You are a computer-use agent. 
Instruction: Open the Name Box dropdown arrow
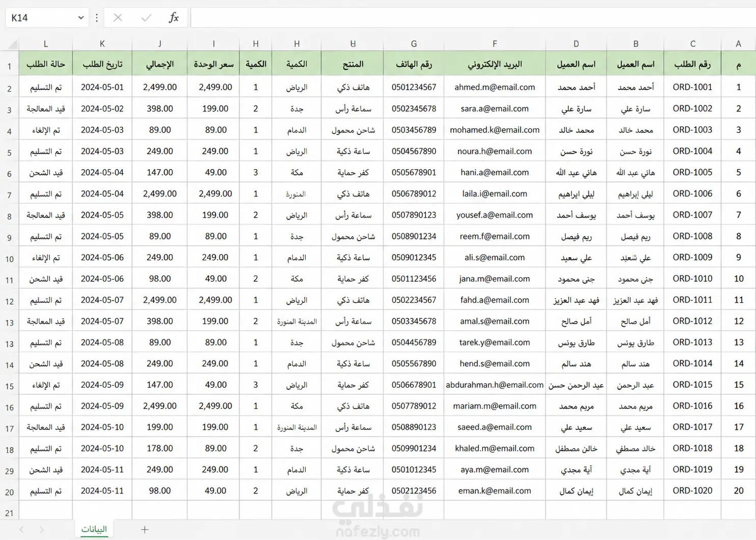[80, 18]
